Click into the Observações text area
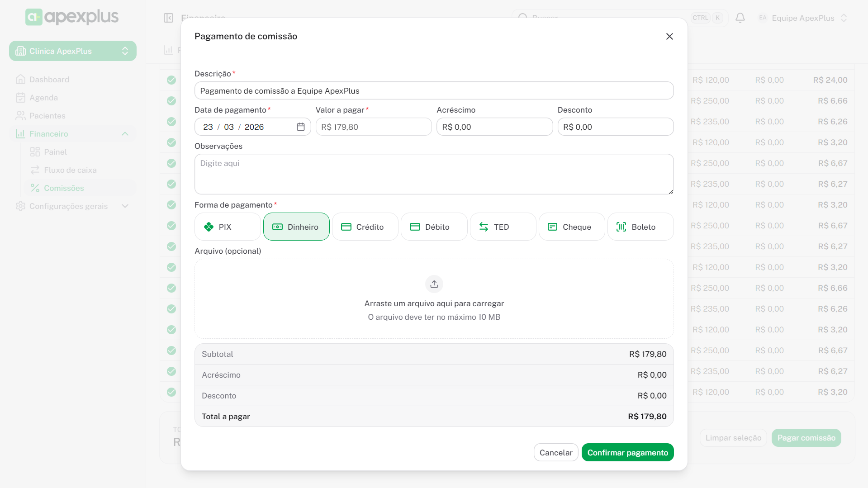 point(434,174)
